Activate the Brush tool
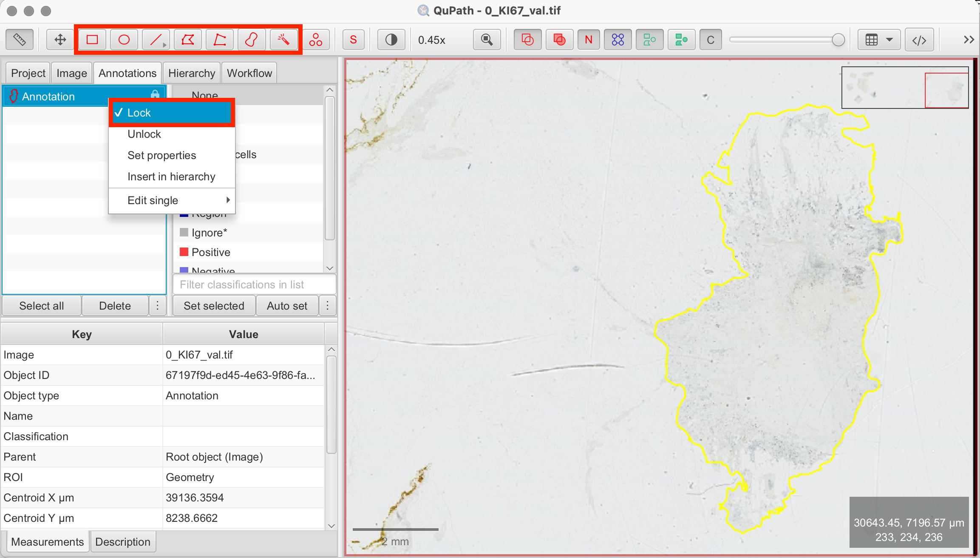Image resolution: width=980 pixels, height=558 pixels. coord(252,40)
